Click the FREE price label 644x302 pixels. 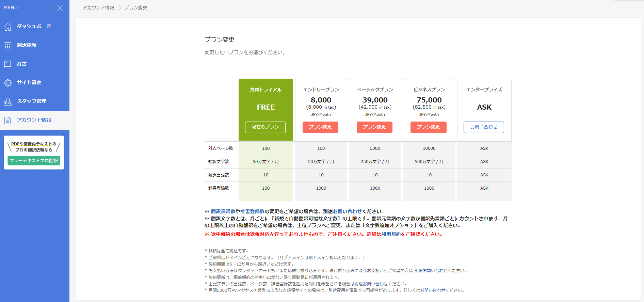(266, 107)
